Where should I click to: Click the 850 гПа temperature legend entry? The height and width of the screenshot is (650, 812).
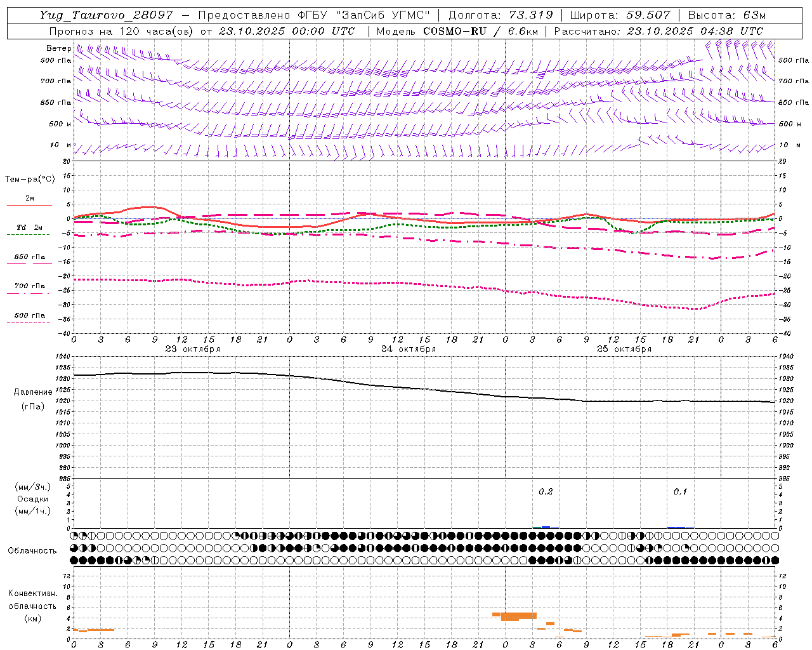tap(30, 257)
